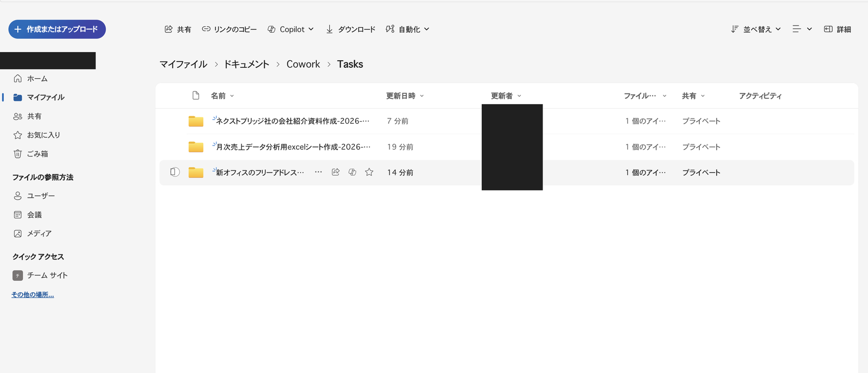Navigate to マイファイル breadcrumb
868x373 pixels.
(x=183, y=64)
